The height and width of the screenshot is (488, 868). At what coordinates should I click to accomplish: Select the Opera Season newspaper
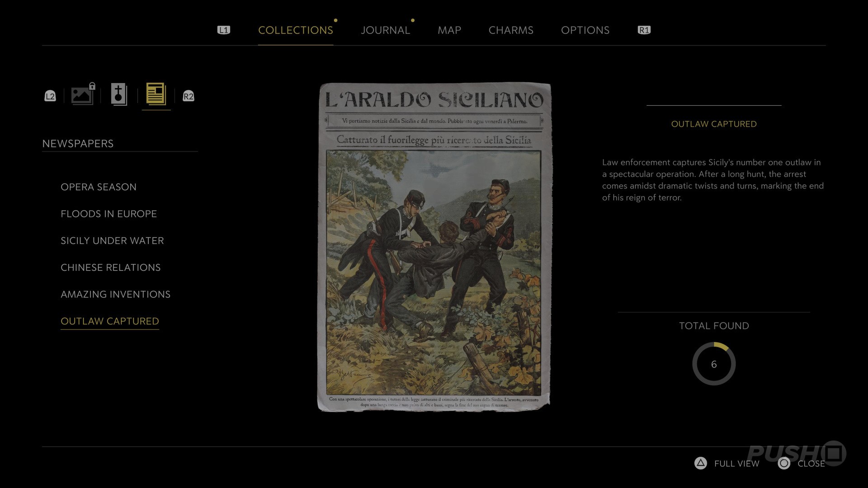99,187
